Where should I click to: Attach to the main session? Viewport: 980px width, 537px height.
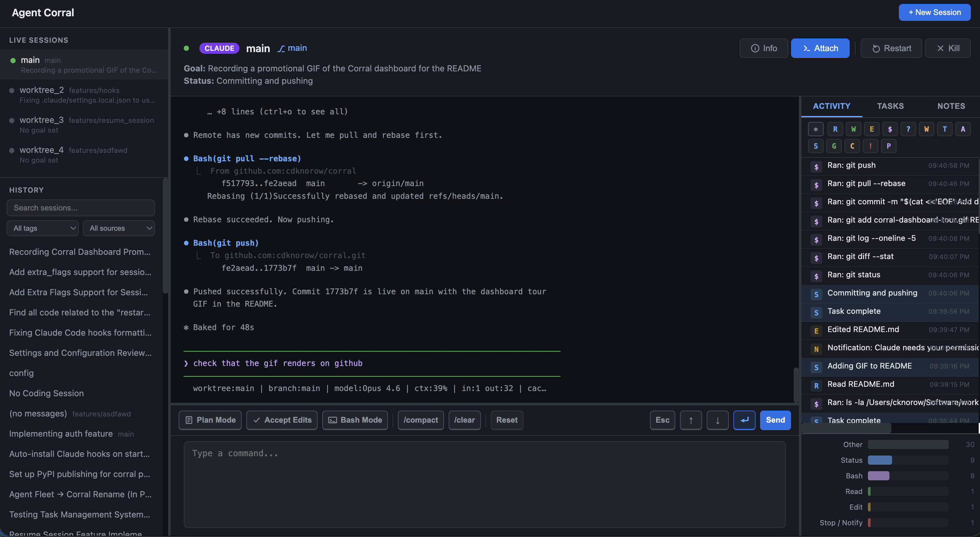[820, 48]
